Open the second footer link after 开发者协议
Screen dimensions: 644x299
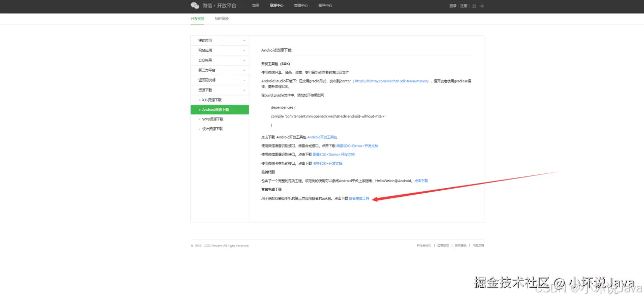tap(443, 245)
